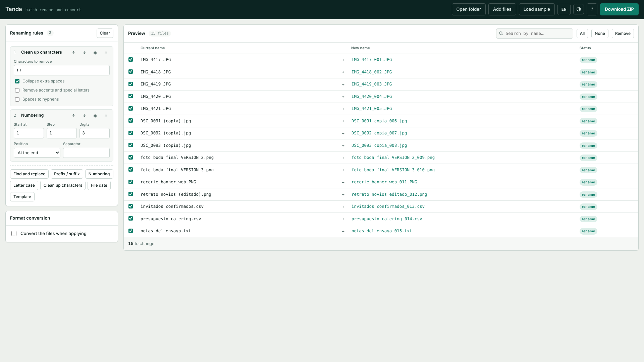Click the 15 to change footer text
Screen dimensions: 644x362
pyautogui.click(x=141, y=244)
